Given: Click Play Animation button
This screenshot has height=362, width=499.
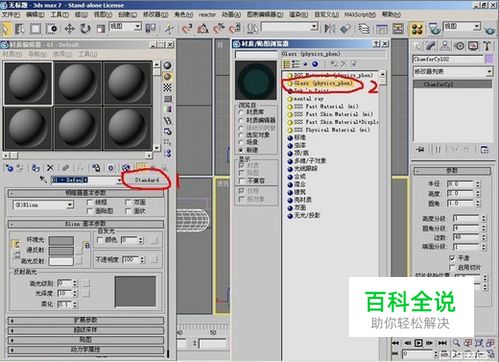Looking at the screenshot, I should coord(419,343).
